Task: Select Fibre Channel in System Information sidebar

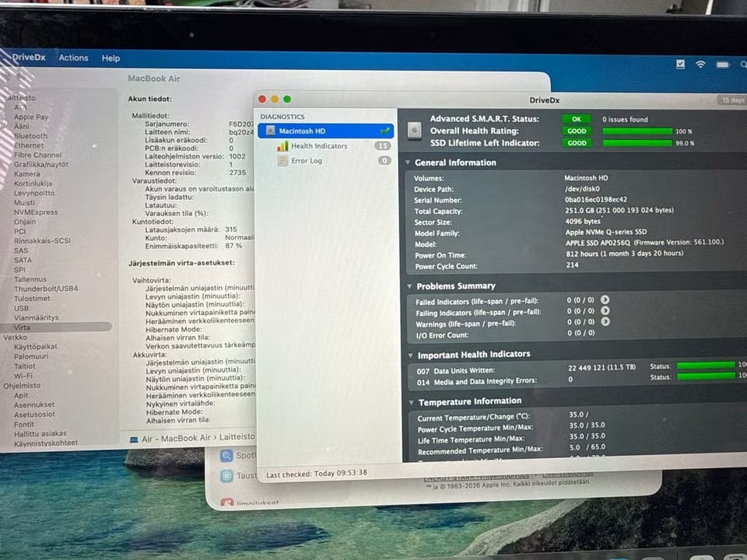Action: pos(37,155)
